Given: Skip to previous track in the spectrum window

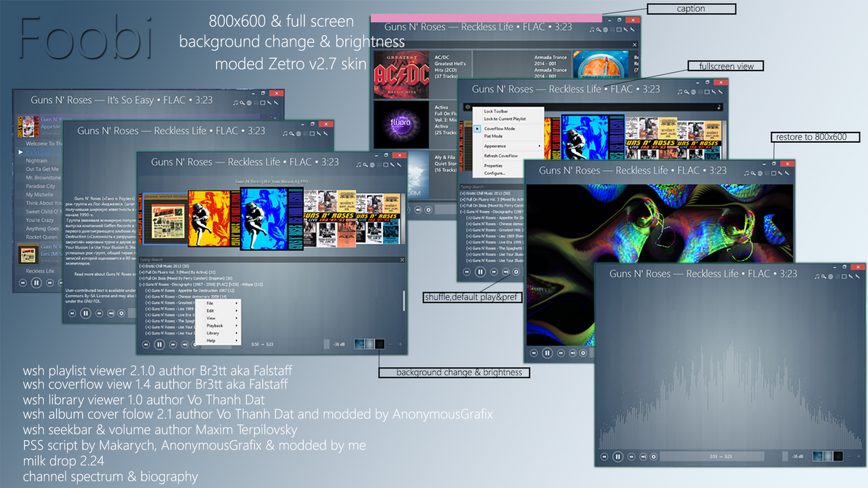Looking at the screenshot, I should 604,457.
